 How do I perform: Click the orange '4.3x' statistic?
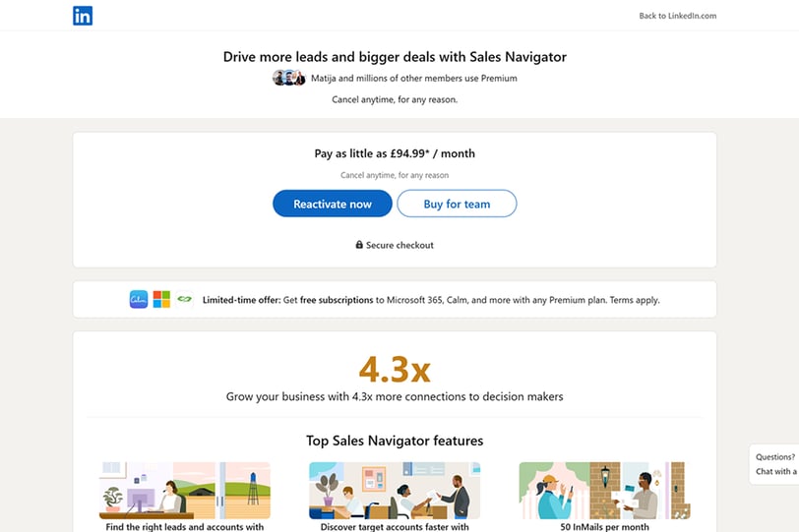pos(395,369)
